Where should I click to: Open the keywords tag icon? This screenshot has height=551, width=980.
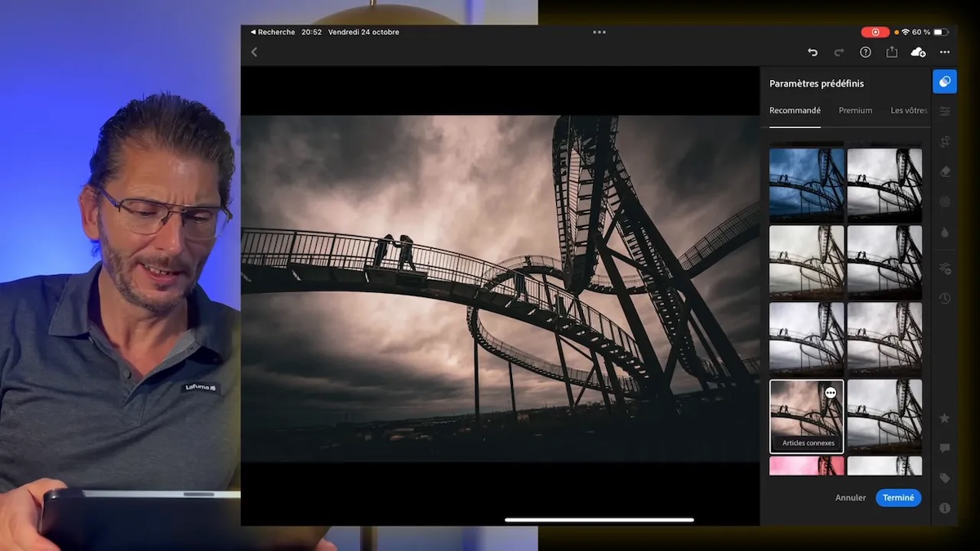coord(945,478)
